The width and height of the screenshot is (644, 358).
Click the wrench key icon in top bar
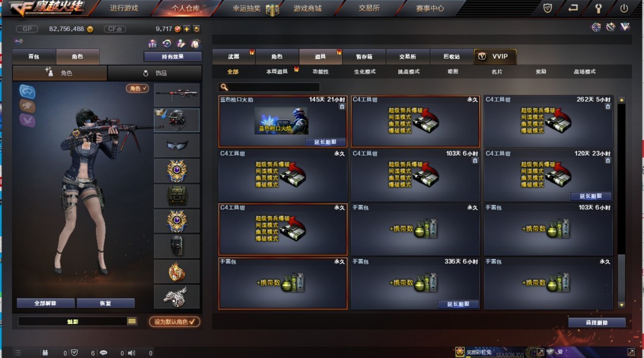pos(599,8)
